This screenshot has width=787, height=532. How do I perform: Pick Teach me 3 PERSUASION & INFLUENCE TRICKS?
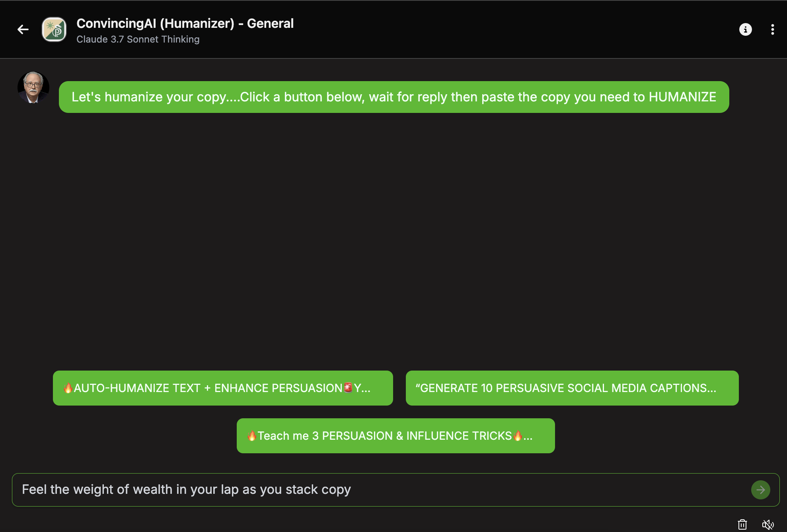pyautogui.click(x=395, y=436)
